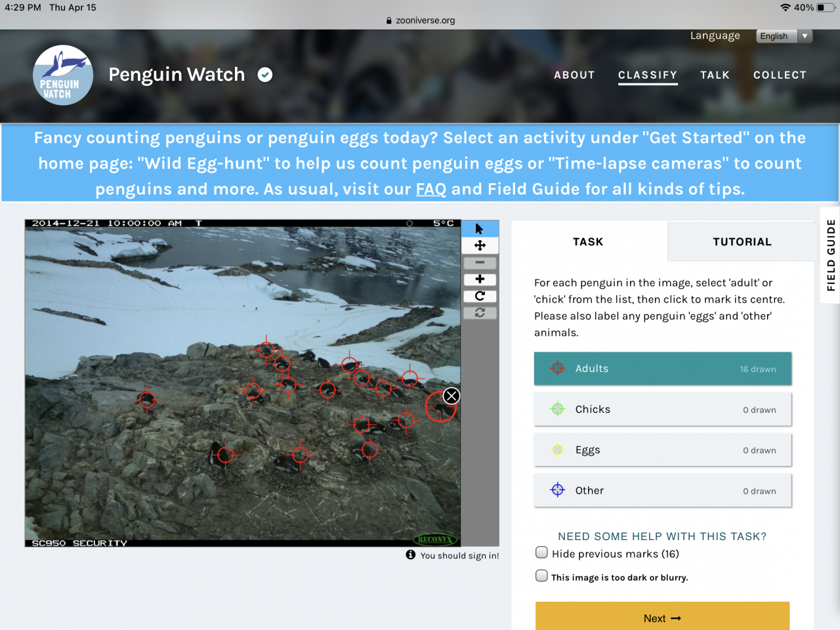
Task: Zoom in with the plus button
Action: click(480, 280)
